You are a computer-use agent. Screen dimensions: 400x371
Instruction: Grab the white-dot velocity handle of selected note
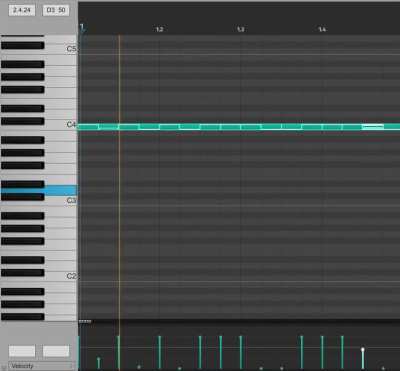click(363, 349)
